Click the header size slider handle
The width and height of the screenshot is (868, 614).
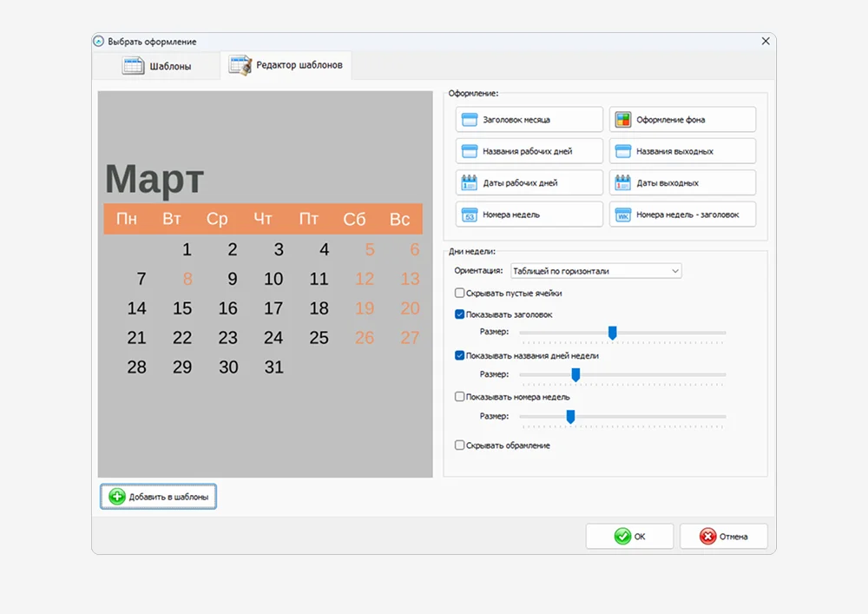click(x=612, y=333)
